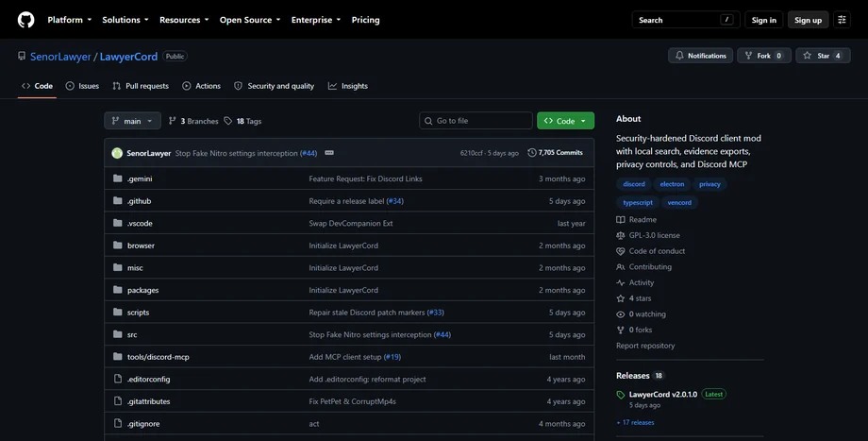Screen dimensions: 868x441
Task: Click the header Search field
Action: [686, 20]
